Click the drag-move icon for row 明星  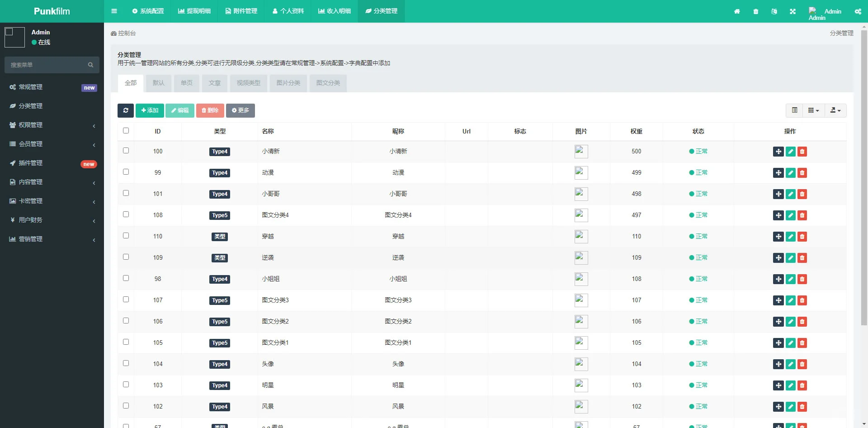(x=778, y=385)
